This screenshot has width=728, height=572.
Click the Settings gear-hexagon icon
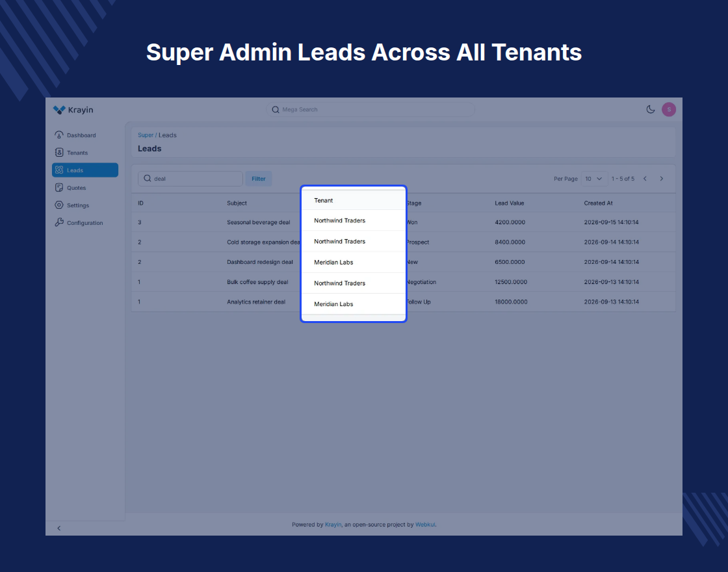click(59, 205)
